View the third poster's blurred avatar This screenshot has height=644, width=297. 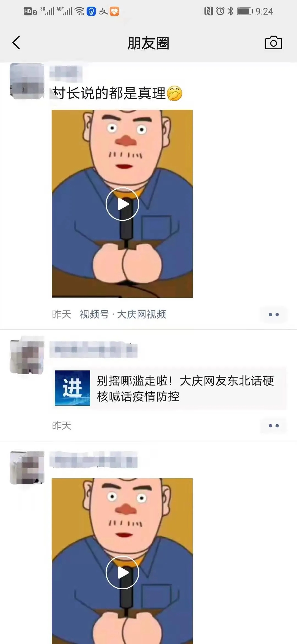point(27,467)
